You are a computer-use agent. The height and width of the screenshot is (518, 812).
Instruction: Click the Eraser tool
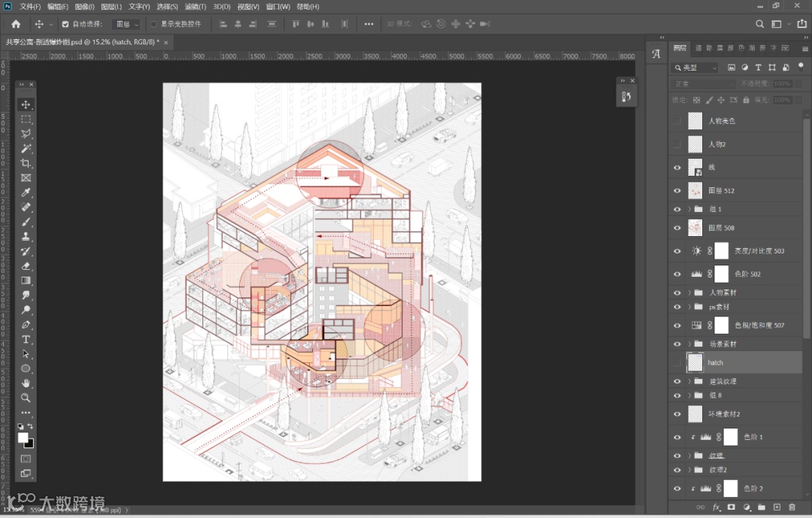pyautogui.click(x=26, y=265)
